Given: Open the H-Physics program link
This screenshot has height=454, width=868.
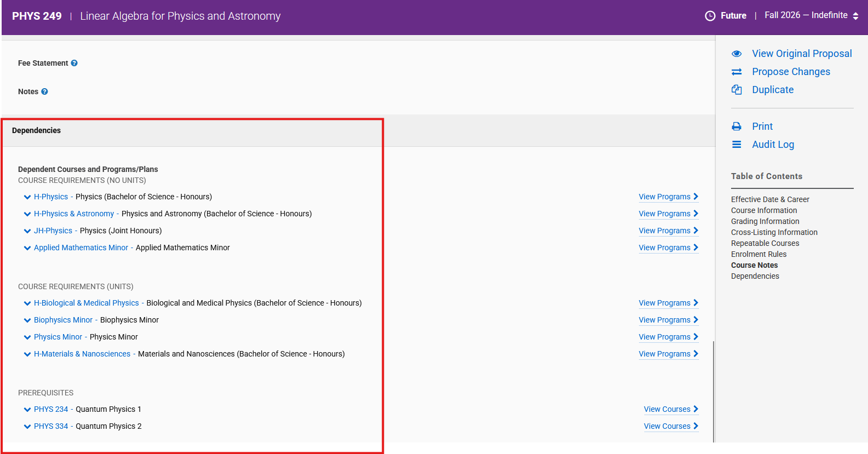Looking at the screenshot, I should click(x=51, y=197).
